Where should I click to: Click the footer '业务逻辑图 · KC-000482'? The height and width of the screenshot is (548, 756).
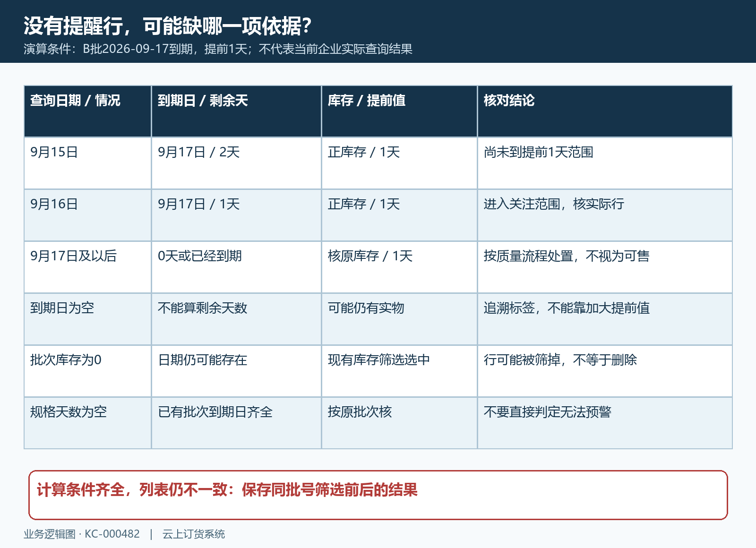(82, 534)
